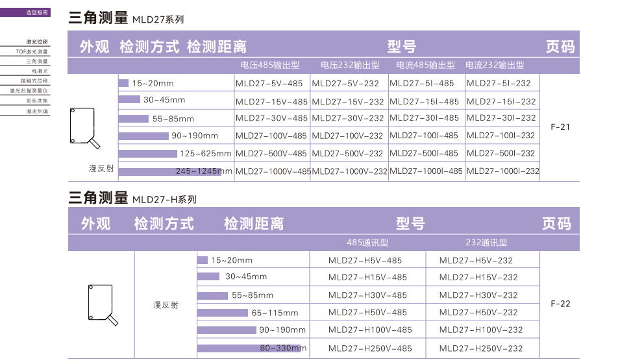Open 激光扫描测量仪 sidebar entry

[x=29, y=91]
